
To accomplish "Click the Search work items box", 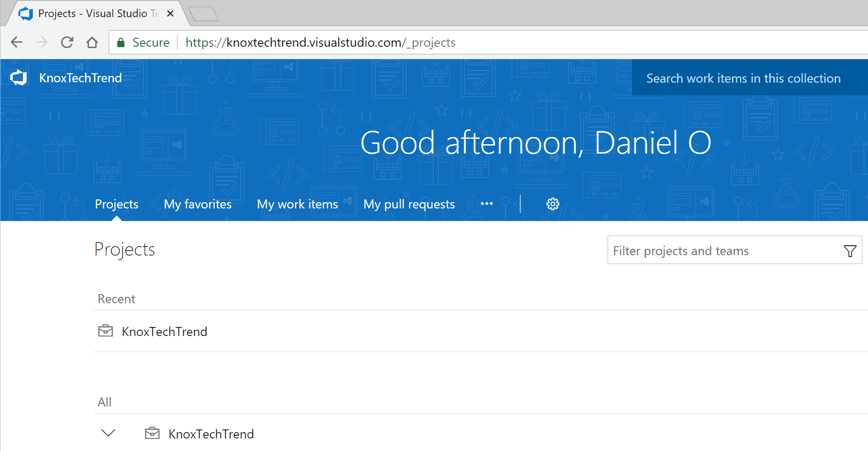I will coord(749,78).
